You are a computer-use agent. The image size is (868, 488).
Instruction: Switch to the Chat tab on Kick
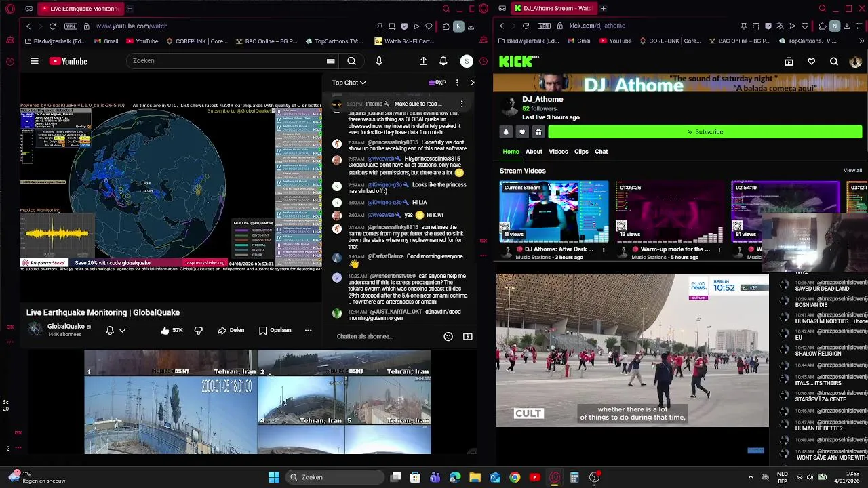point(601,152)
